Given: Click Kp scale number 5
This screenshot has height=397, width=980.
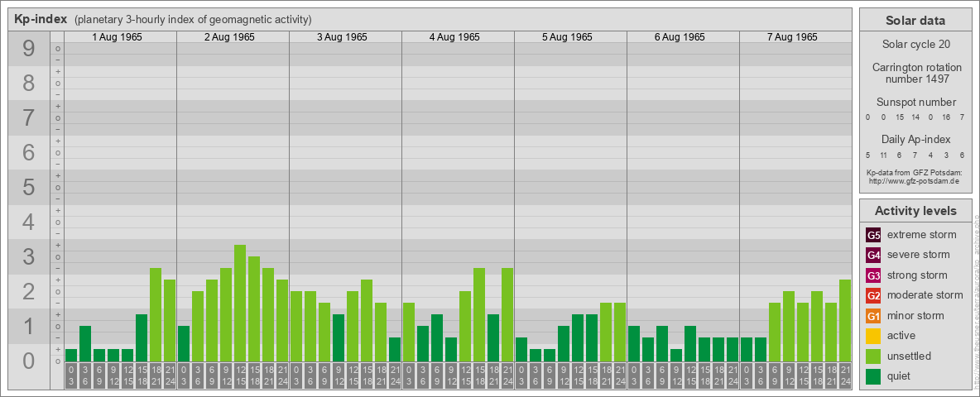Looking at the screenshot, I should click(29, 187).
